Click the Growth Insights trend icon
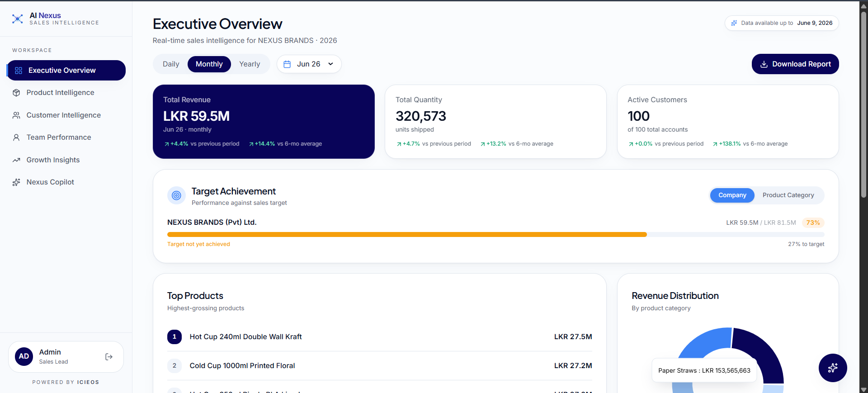This screenshot has height=393, width=868. click(x=16, y=160)
